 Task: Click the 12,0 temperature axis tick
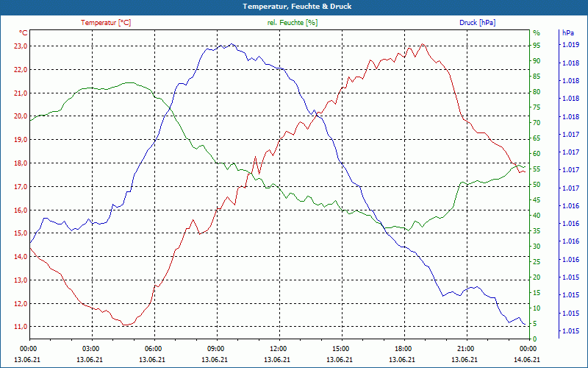point(21,303)
